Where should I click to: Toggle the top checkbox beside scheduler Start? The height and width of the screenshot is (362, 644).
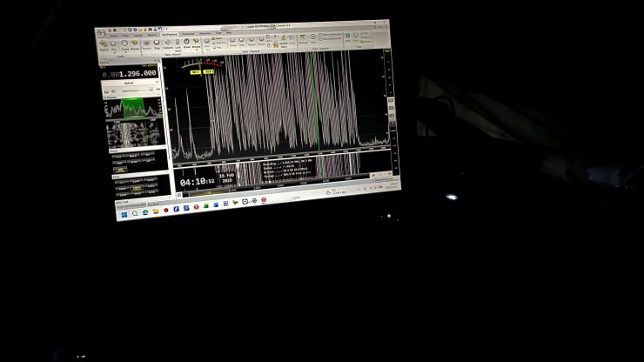point(322,36)
